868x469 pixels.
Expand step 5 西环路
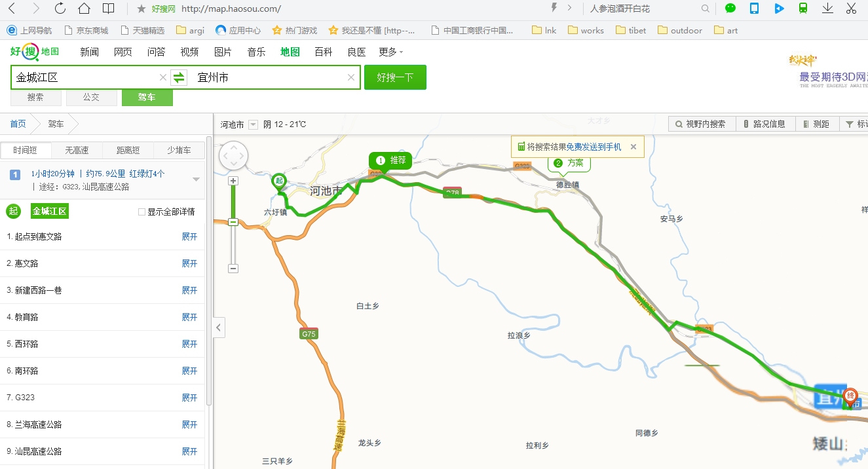[189, 344]
